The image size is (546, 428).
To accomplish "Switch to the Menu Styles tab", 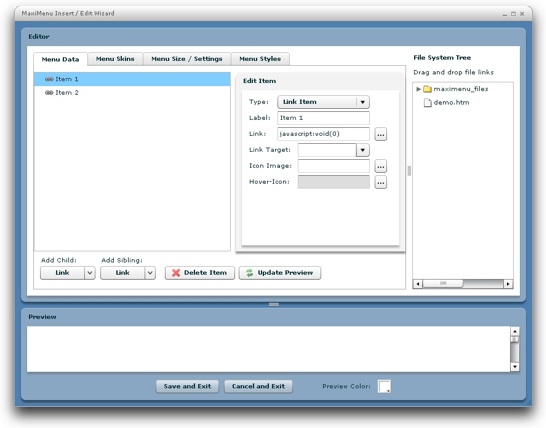I will [x=260, y=59].
